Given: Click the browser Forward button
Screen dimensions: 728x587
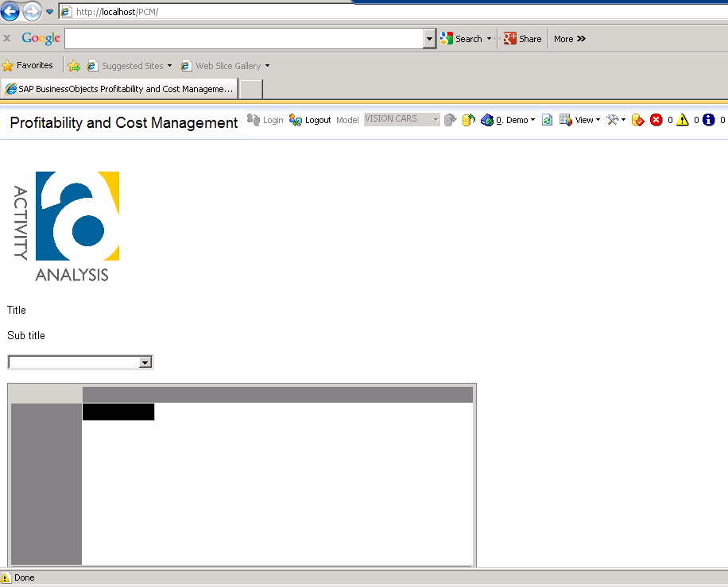Looking at the screenshot, I should click(x=32, y=12).
